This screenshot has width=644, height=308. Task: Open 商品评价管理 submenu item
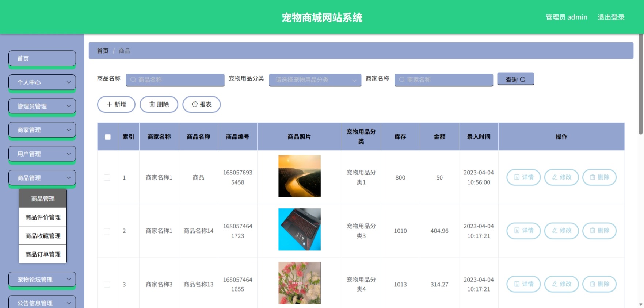(x=43, y=217)
